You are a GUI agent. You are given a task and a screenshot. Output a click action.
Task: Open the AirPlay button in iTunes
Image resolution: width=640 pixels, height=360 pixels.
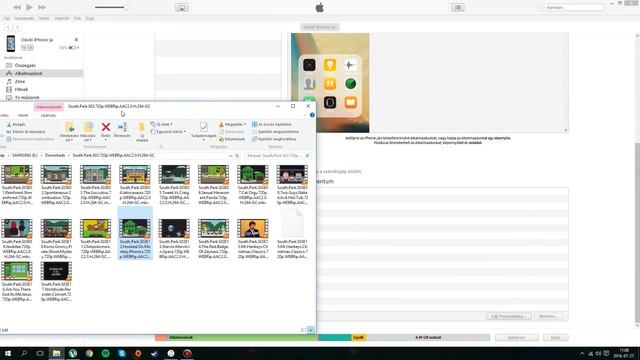click(x=182, y=7)
